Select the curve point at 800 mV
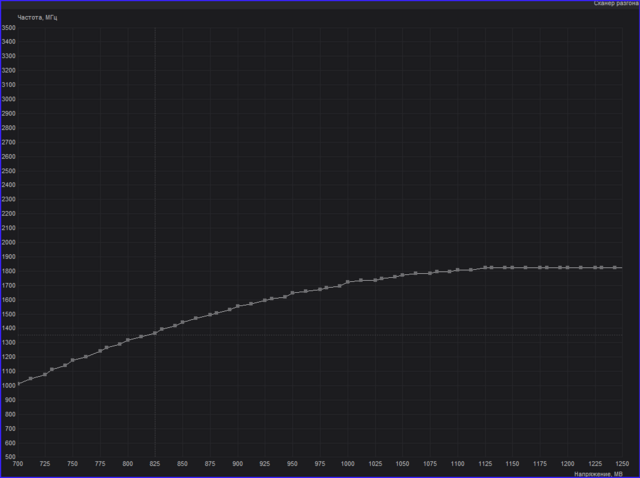 tap(128, 340)
